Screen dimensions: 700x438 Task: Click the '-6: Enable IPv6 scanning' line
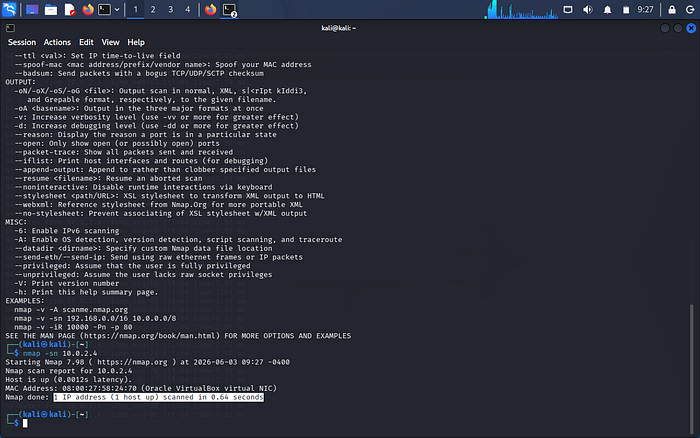(67, 231)
